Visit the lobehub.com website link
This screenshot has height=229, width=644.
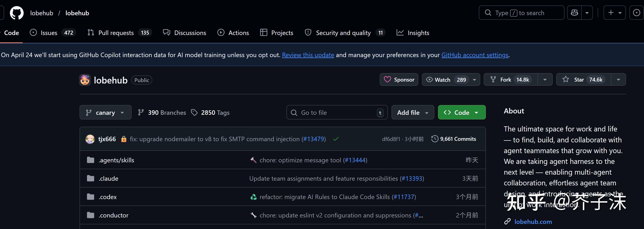coord(533,222)
